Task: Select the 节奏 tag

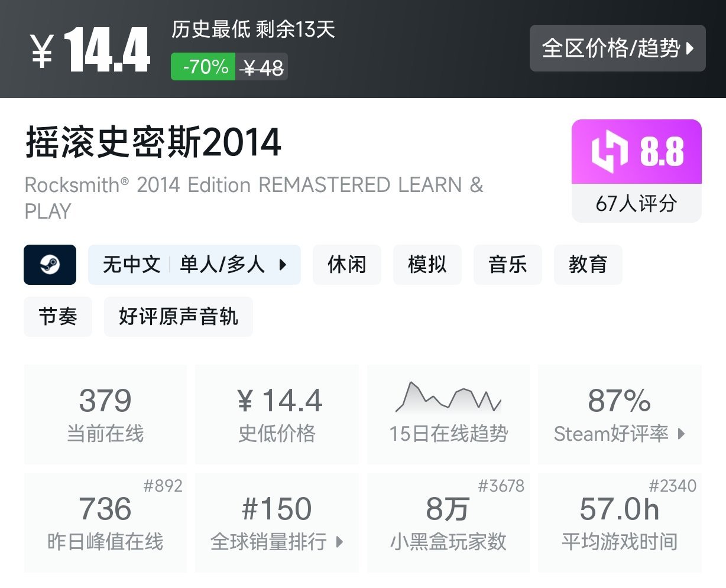Action: [58, 317]
